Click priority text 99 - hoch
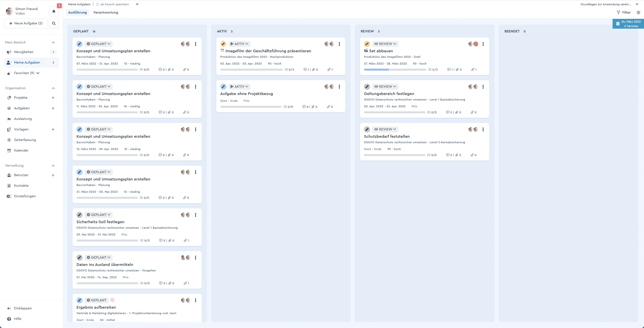This screenshot has height=328, width=644. (x=394, y=149)
